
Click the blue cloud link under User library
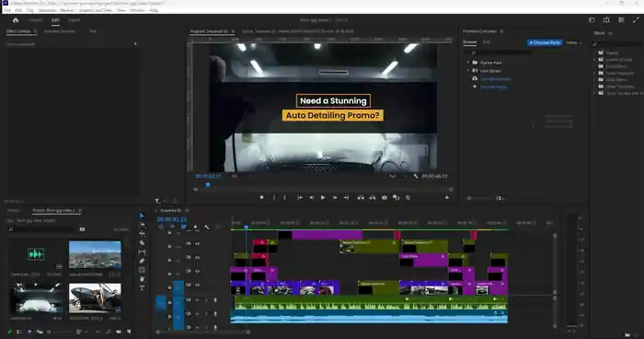tap(495, 79)
